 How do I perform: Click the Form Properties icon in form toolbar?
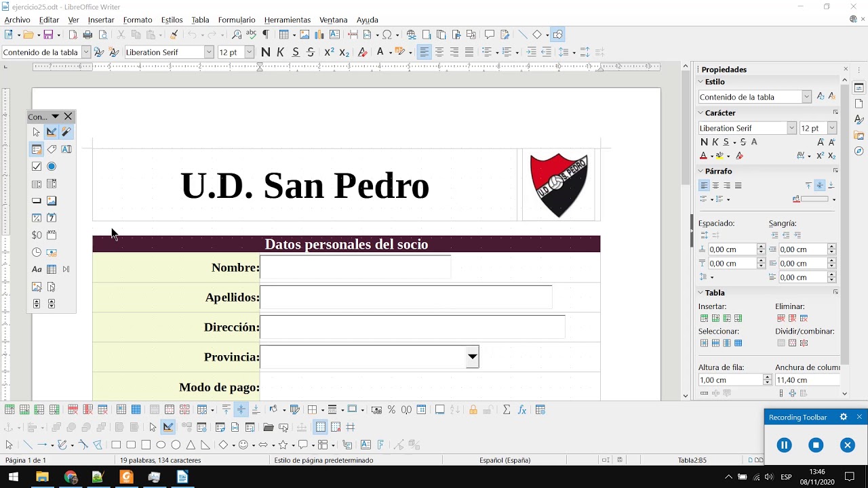coord(201,427)
